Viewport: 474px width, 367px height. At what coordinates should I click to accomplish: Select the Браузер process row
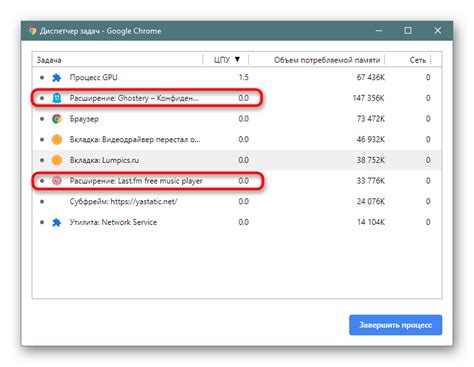pyautogui.click(x=237, y=119)
